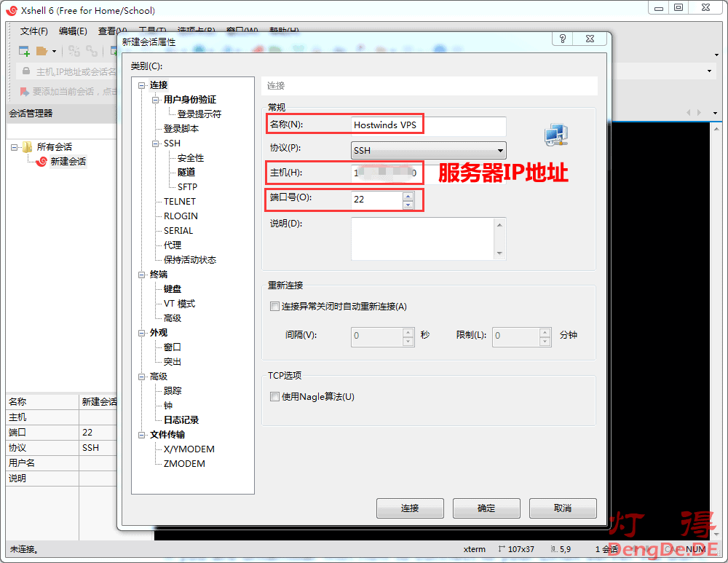Collapse the 文件传输 category node
This screenshot has height=563, width=728.
click(141, 435)
